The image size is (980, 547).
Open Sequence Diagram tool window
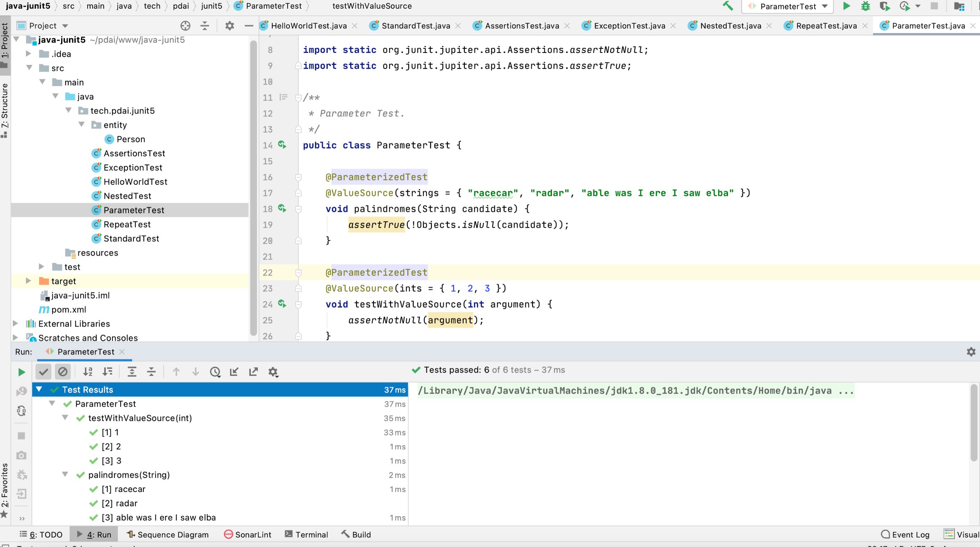pyautogui.click(x=168, y=534)
